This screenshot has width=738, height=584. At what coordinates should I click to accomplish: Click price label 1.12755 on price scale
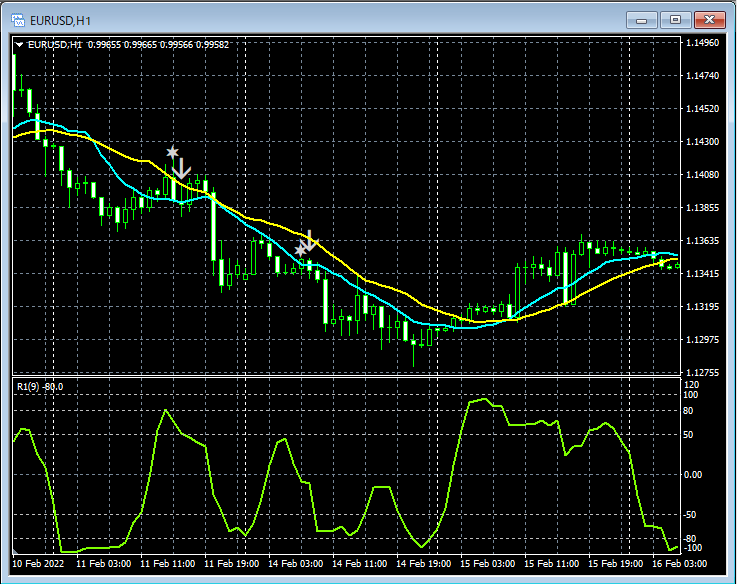click(x=703, y=373)
